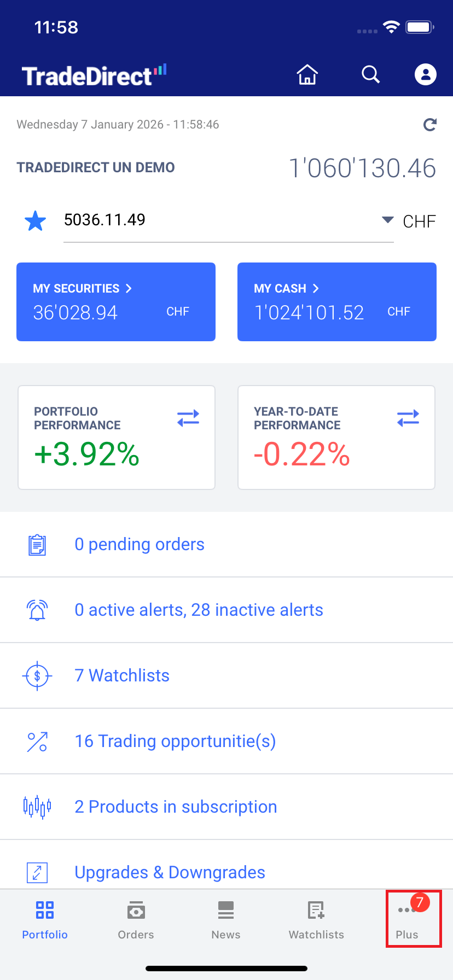Switch to the Orders tab
Screen dimensions: 453x980
[136, 920]
